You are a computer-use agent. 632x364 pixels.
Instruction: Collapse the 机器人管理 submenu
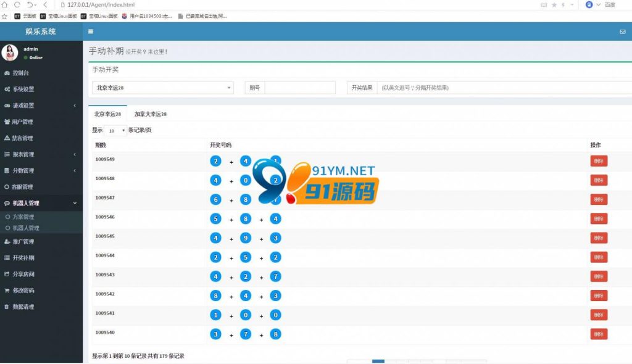tap(41, 203)
